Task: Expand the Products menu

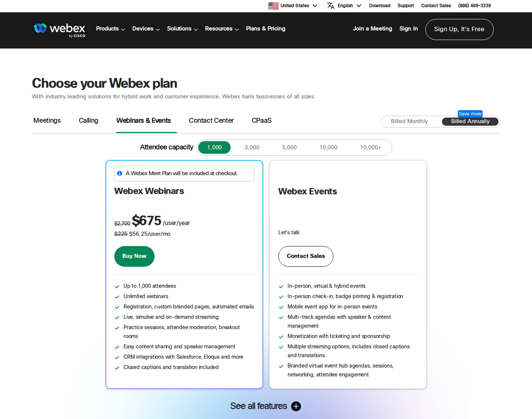Action: tap(110, 29)
